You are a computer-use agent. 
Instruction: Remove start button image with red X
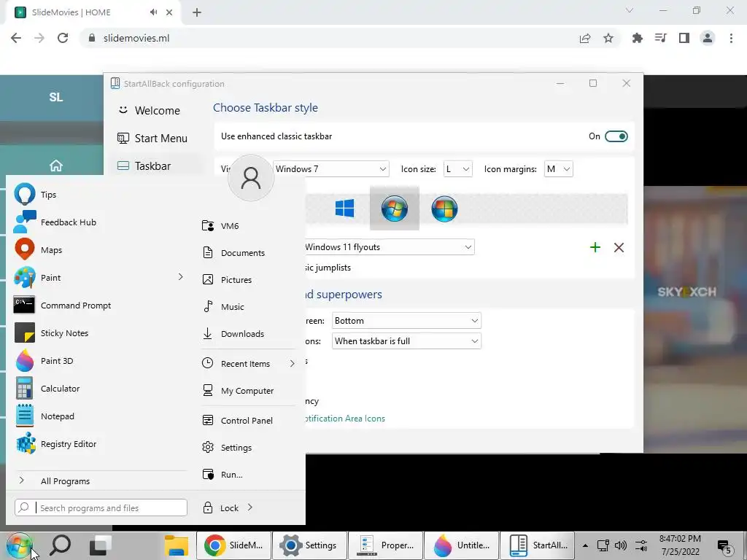pyautogui.click(x=619, y=247)
